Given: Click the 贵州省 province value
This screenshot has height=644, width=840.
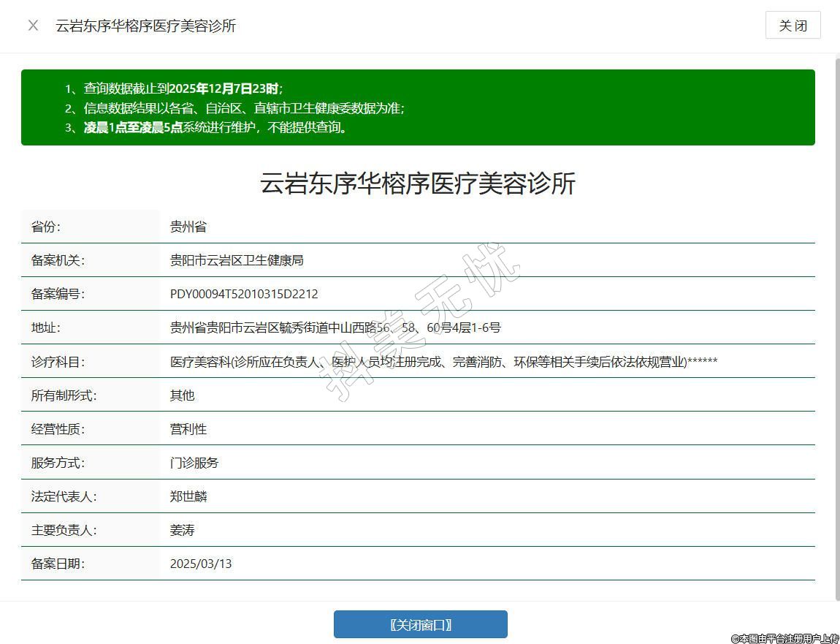Looking at the screenshot, I should (x=188, y=227).
